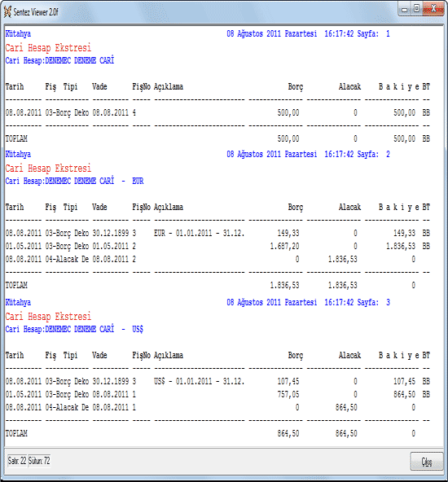Click the Sentez Viewer 2.0f title bar text

(x=36, y=12)
